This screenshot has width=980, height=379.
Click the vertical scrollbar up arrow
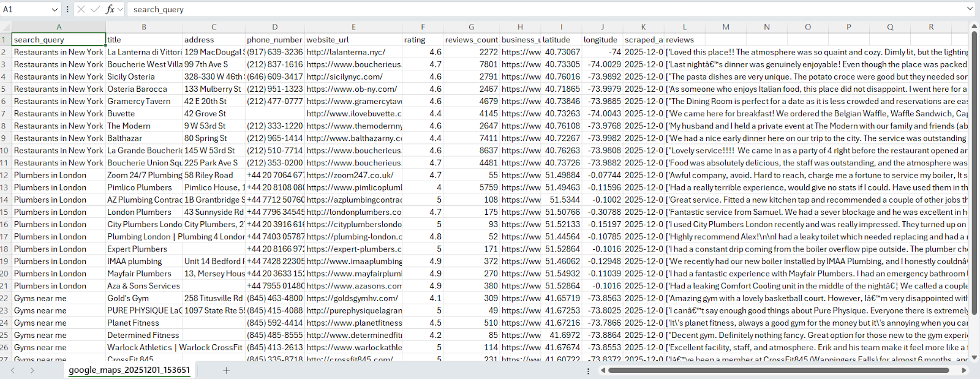pyautogui.click(x=974, y=26)
